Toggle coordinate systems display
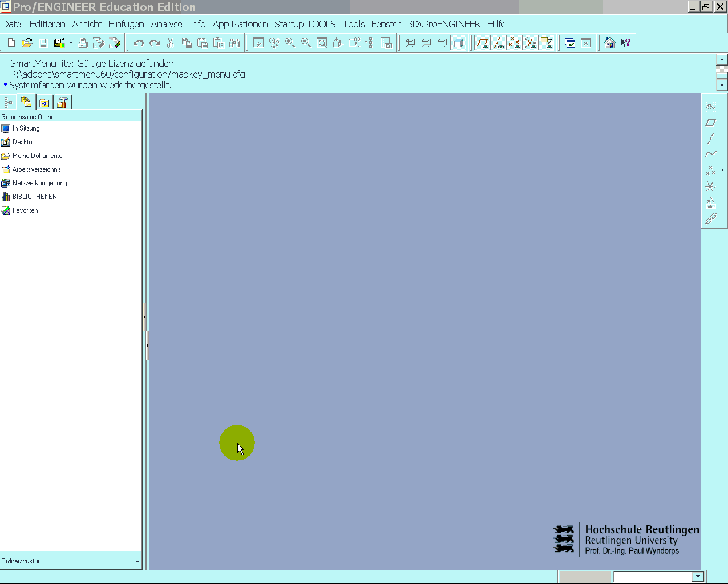 coord(531,43)
